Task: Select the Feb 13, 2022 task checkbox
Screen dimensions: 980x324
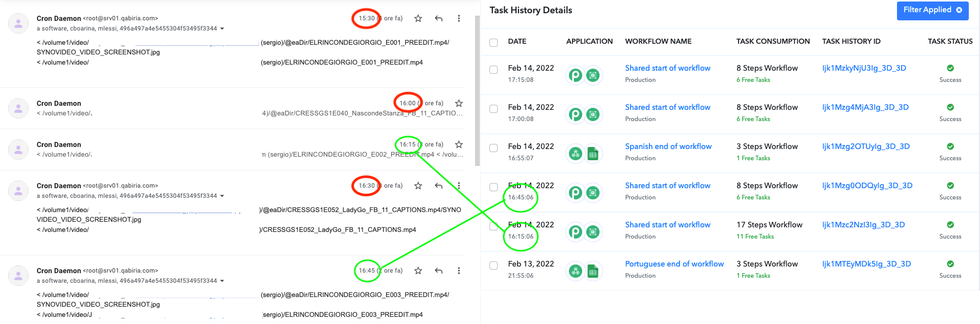Action: (494, 266)
